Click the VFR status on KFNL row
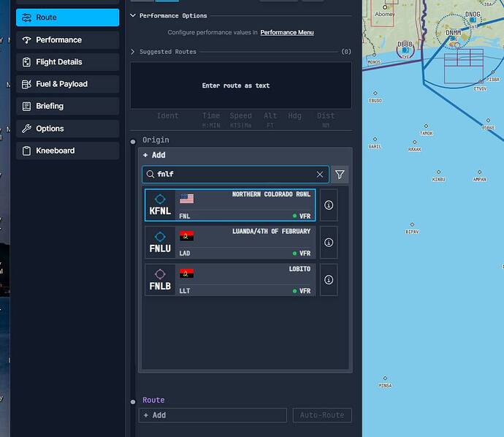504x437 pixels. click(x=302, y=216)
